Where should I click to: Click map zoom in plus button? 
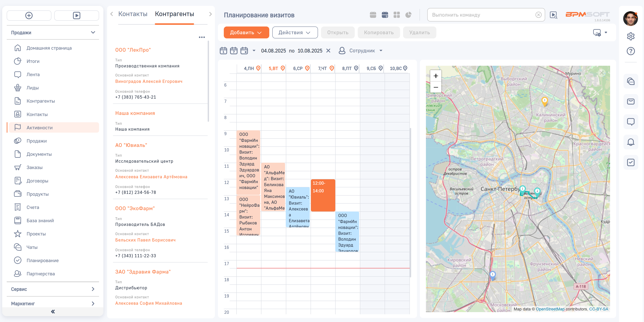[x=435, y=76]
